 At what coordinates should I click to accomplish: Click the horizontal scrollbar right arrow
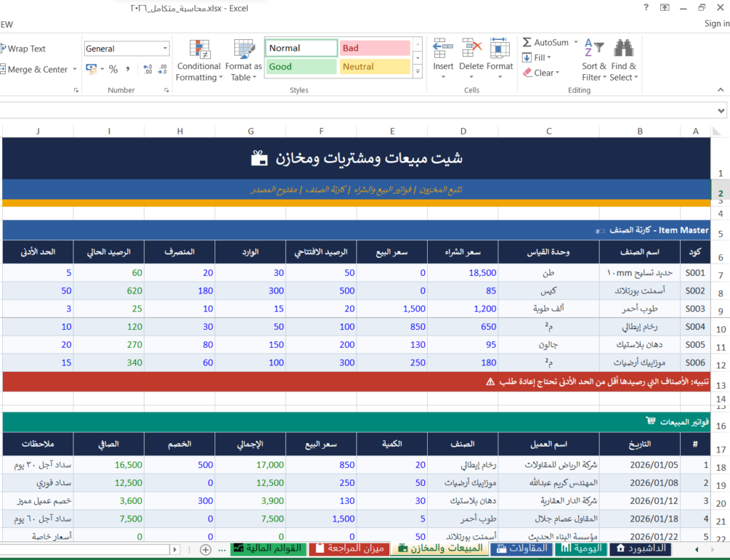click(175, 549)
